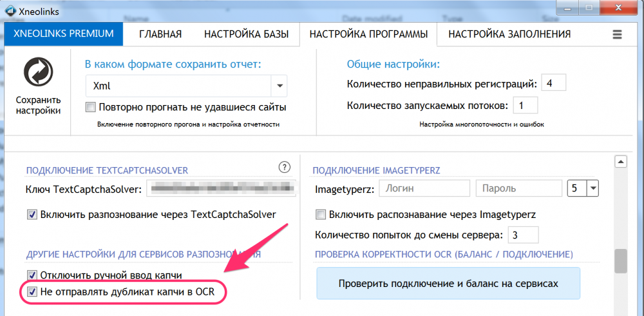Focus the Количество запускаемых потоков field
This screenshot has height=316, width=644.
tap(526, 105)
